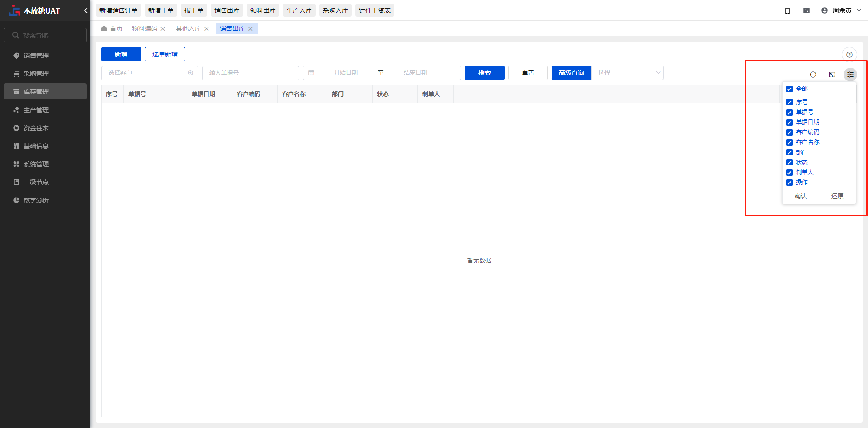Focus the 输入单据号 input field

250,73
